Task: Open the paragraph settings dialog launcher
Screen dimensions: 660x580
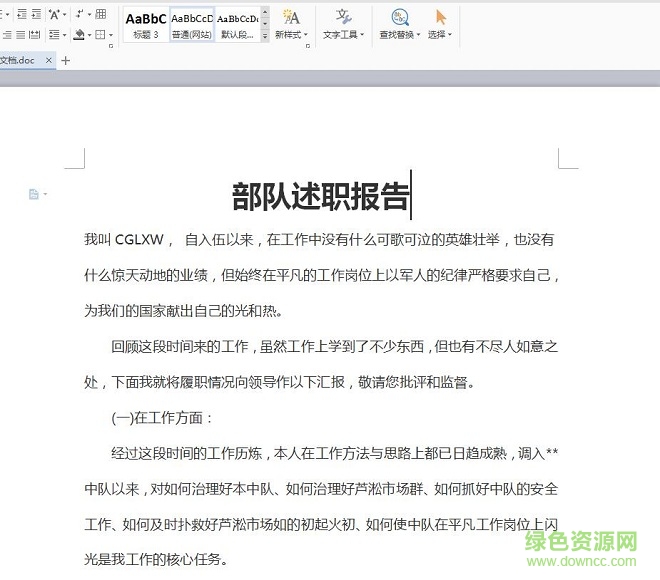Action: click(x=111, y=46)
